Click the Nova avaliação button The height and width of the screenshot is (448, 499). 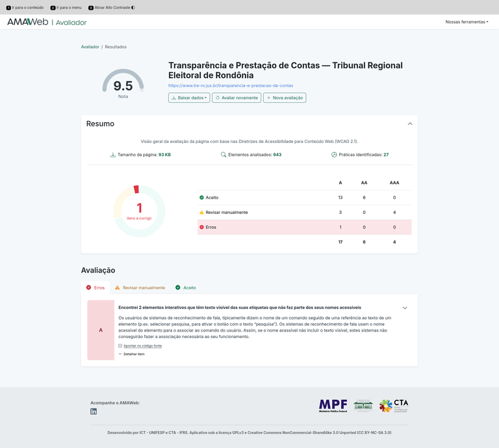click(x=285, y=98)
